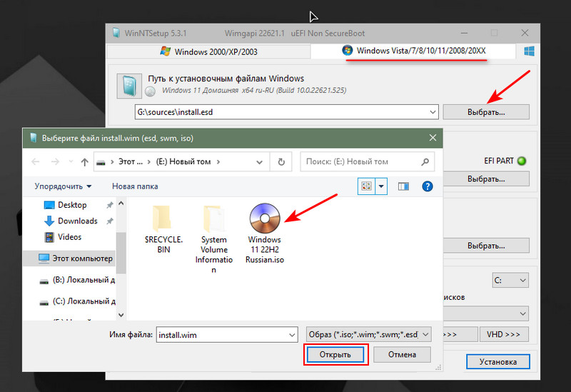This screenshot has height=392, width=571.
Task: Change the view mode icon
Action: [366, 186]
